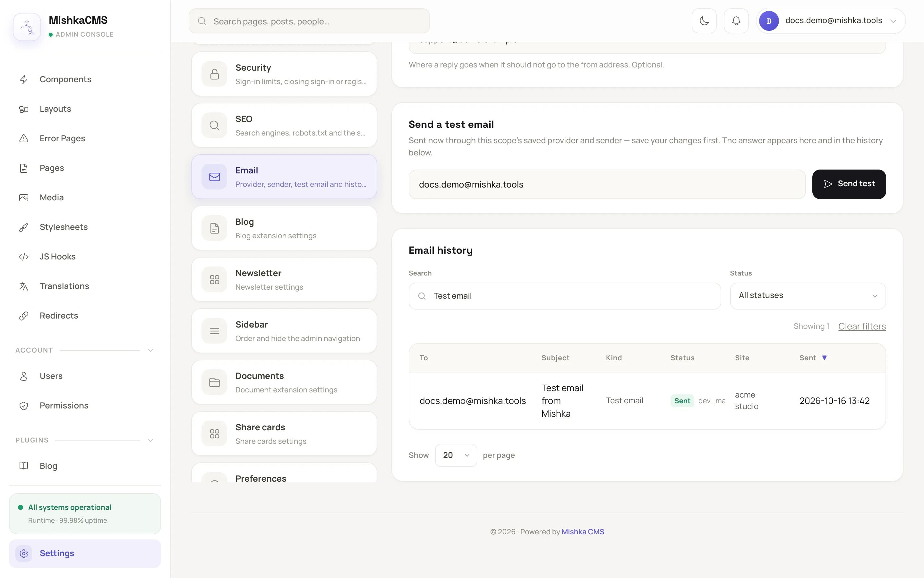Click the acme-studio site cell
The image size is (924, 578).
click(747, 400)
